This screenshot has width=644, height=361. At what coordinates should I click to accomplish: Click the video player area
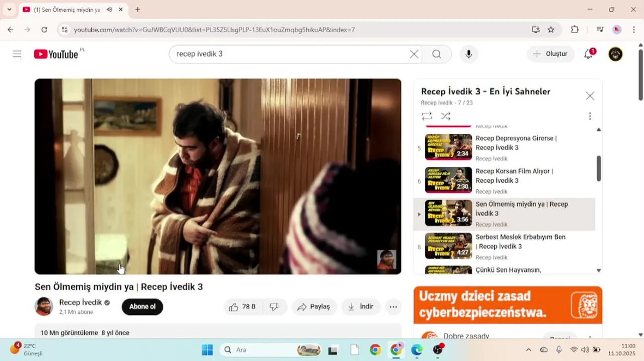point(218,176)
